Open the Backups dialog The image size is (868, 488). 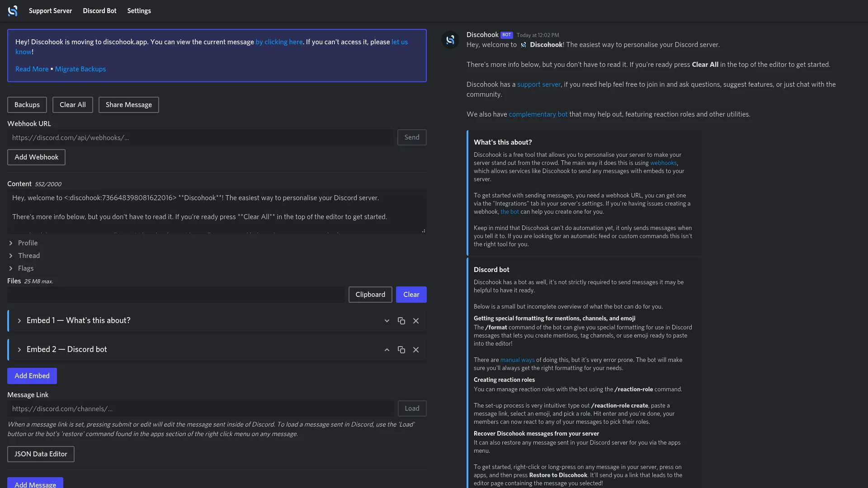coord(27,105)
